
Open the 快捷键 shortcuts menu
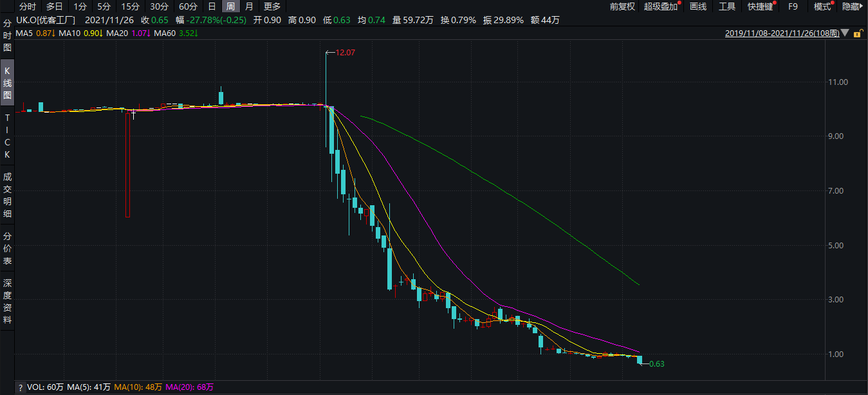tap(761, 6)
